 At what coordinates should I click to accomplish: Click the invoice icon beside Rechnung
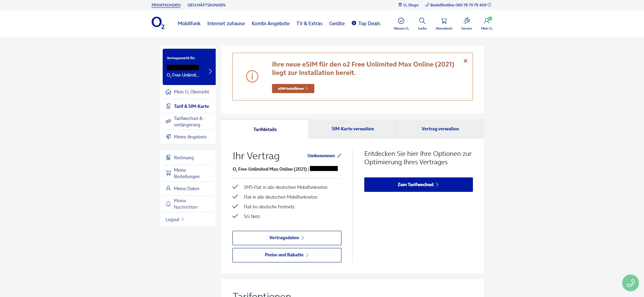tap(168, 158)
